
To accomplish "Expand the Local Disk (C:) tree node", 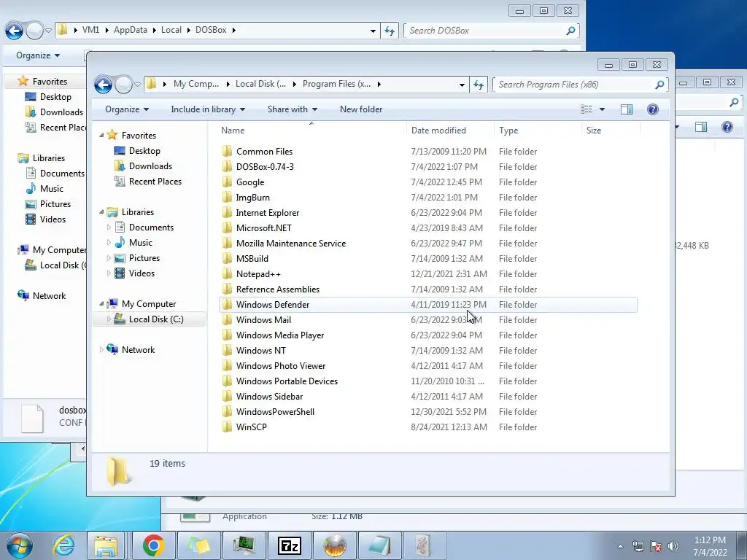I will tap(109, 319).
